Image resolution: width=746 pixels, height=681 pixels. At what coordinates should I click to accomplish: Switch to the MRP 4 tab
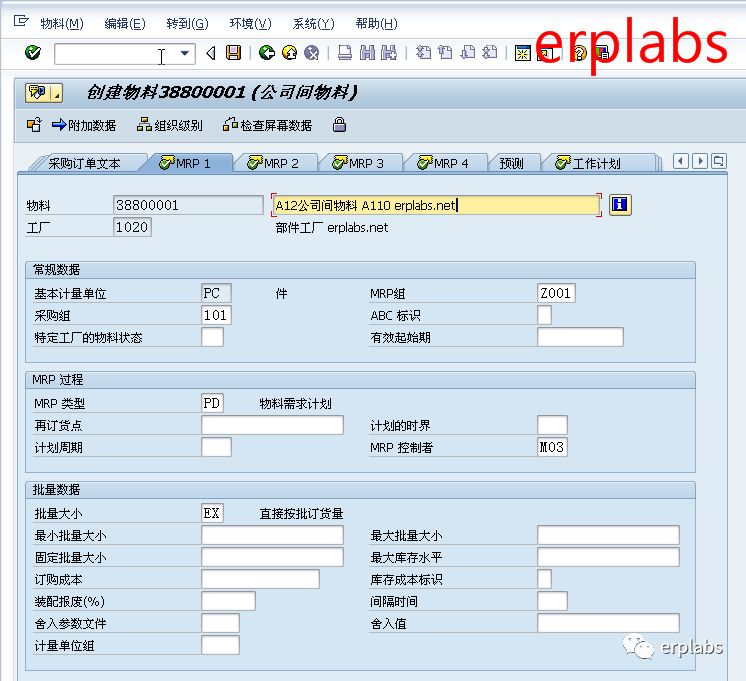(444, 163)
